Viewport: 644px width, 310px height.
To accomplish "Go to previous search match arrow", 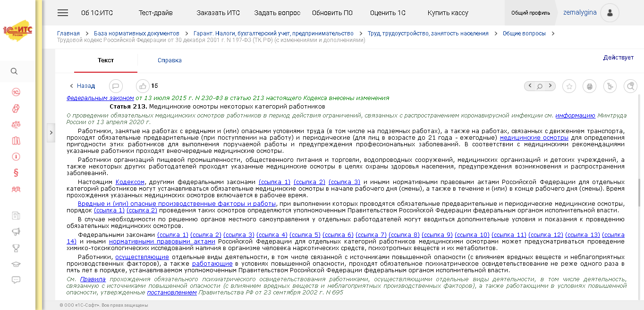I will tap(530, 86).
